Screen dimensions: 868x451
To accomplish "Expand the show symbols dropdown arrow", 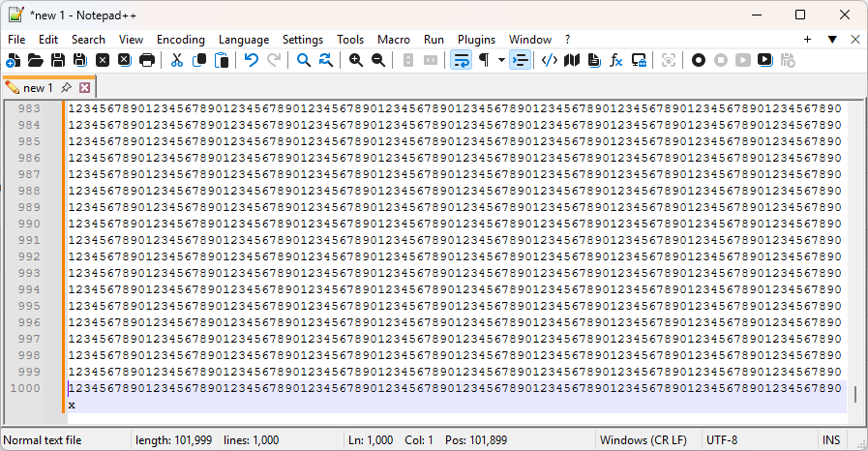I will pyautogui.click(x=500, y=60).
